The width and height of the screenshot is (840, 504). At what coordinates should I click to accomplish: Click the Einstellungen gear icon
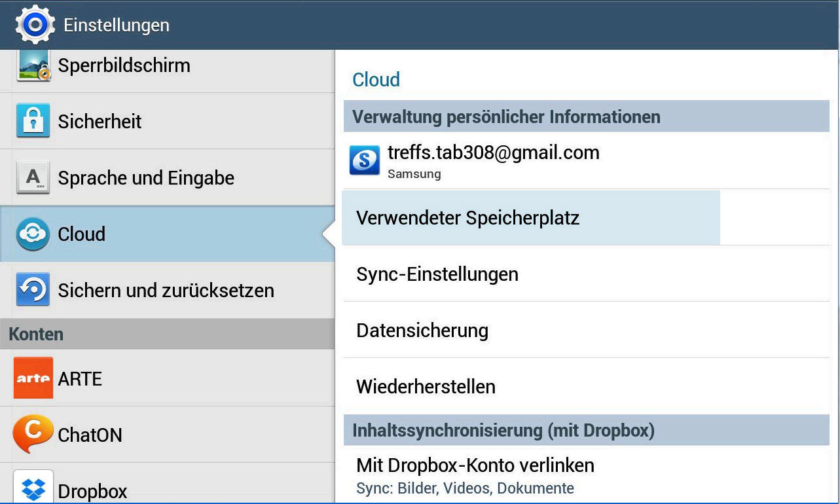35,25
